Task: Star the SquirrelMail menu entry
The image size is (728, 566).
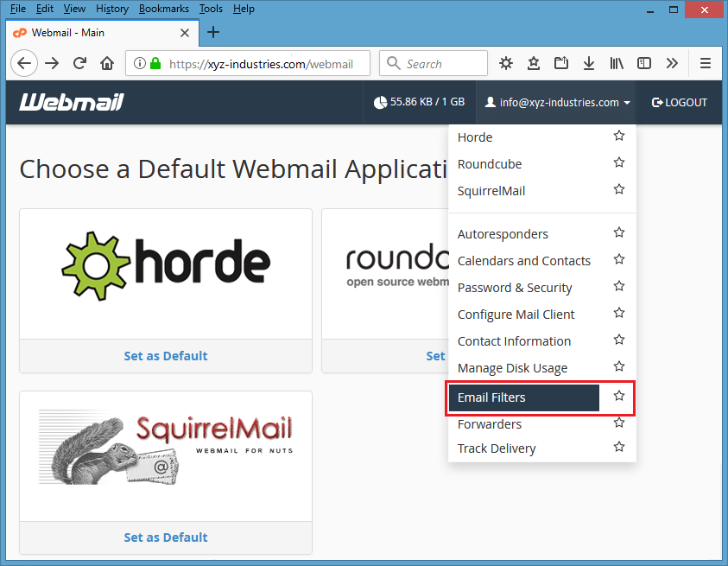Action: 619,189
